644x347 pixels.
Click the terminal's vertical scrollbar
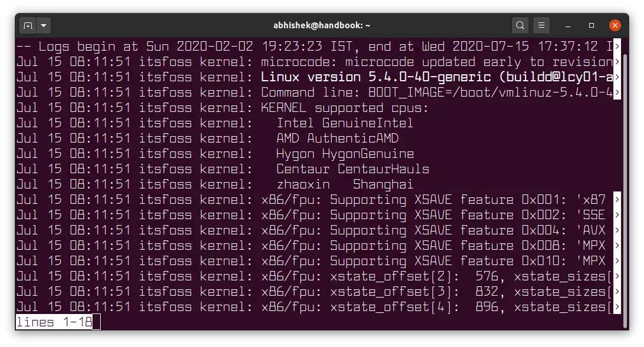[x=625, y=177]
